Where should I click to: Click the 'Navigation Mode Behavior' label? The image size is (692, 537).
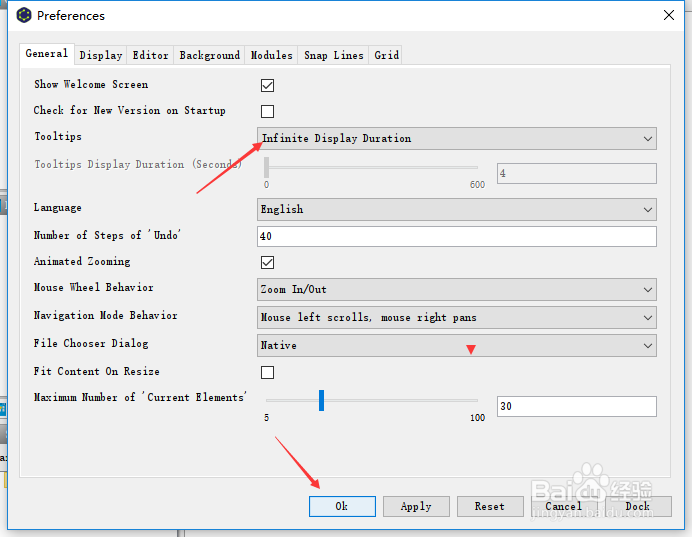click(x=105, y=315)
